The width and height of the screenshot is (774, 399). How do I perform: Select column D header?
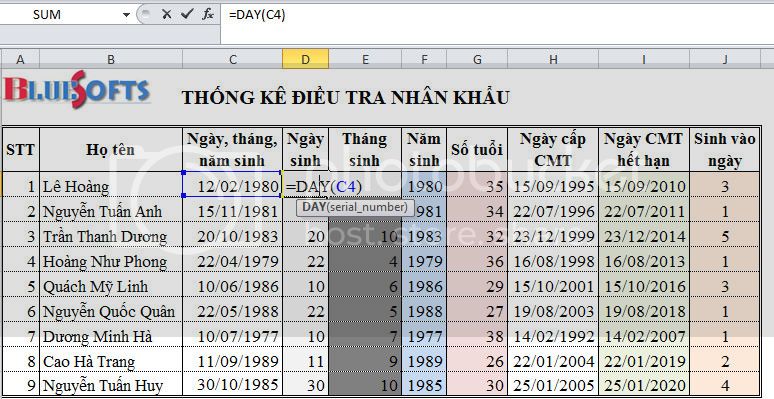click(306, 59)
